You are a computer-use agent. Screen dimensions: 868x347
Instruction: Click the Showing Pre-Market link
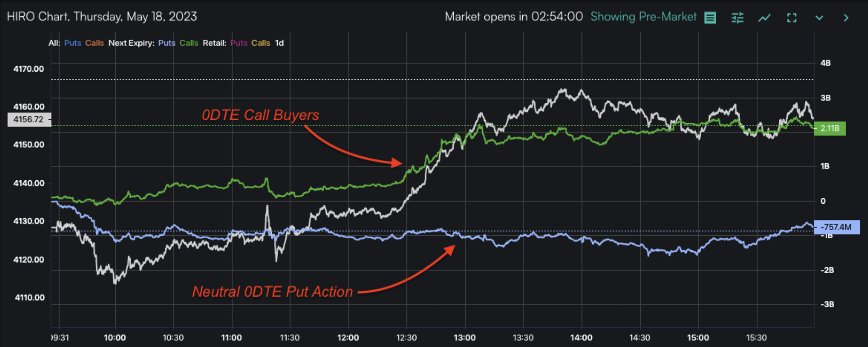[643, 17]
